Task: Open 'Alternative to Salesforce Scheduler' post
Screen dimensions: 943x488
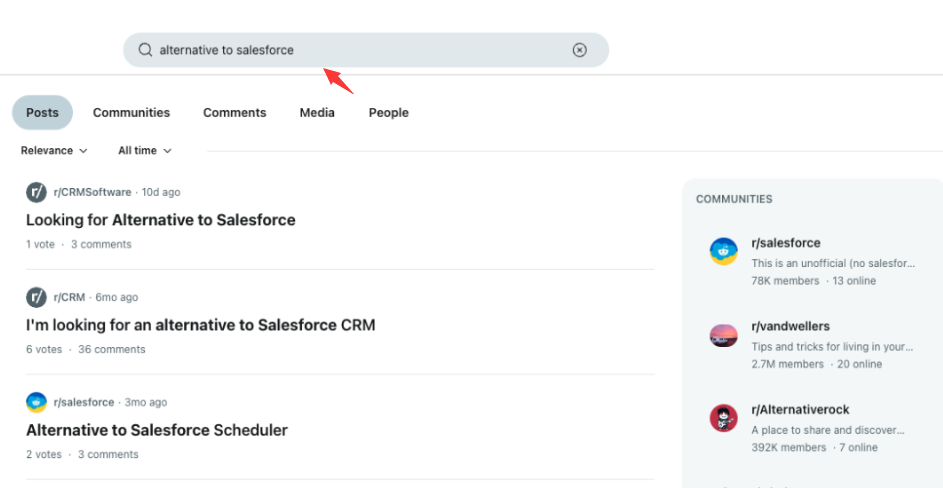Action: click(x=156, y=430)
